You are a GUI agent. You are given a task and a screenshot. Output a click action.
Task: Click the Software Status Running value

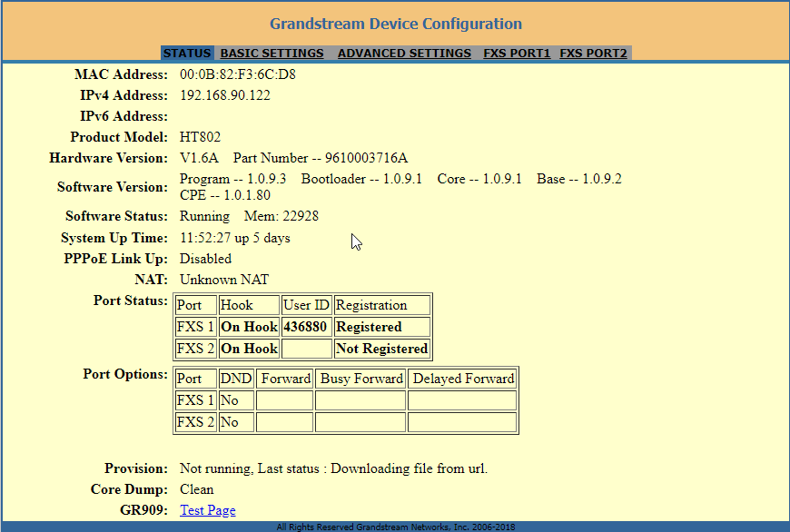tap(204, 216)
